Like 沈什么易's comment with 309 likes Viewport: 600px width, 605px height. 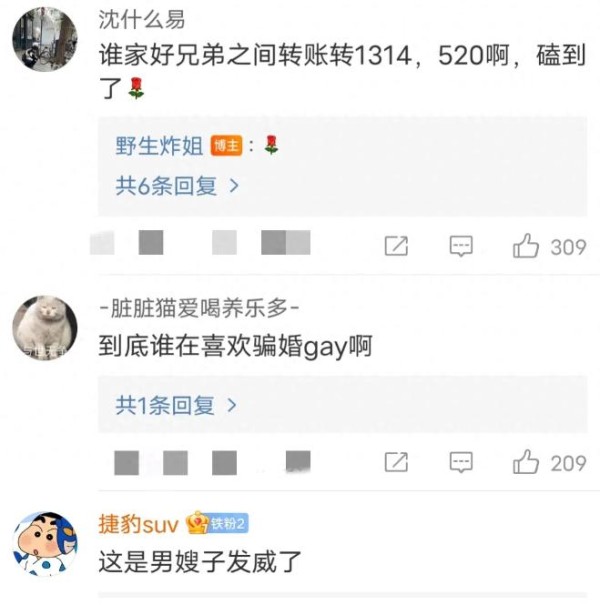pyautogui.click(x=526, y=246)
